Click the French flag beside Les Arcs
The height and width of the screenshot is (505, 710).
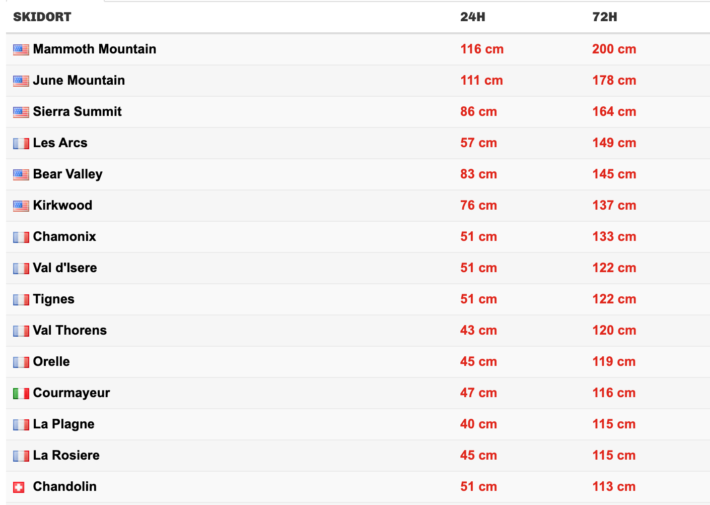pyautogui.click(x=20, y=143)
